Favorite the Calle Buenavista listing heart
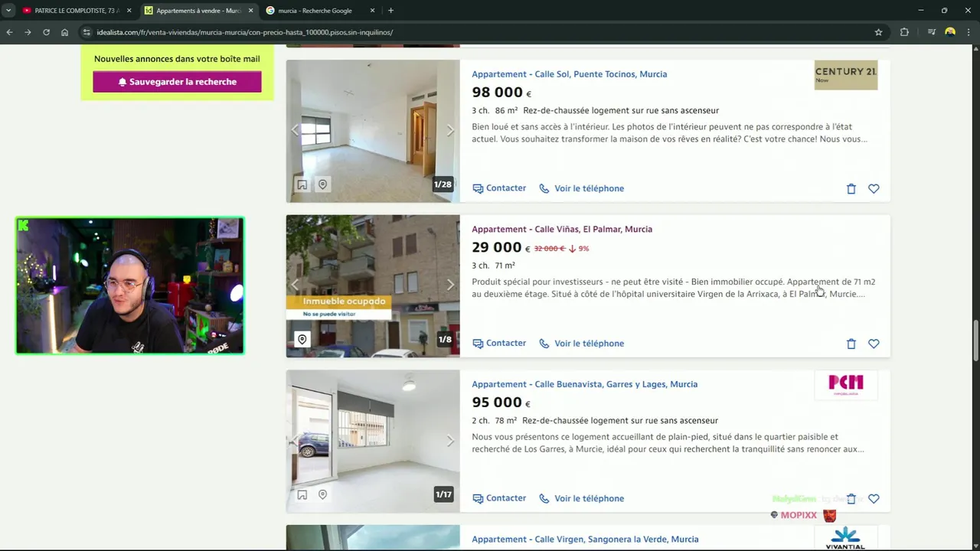The image size is (980, 551). tap(874, 499)
